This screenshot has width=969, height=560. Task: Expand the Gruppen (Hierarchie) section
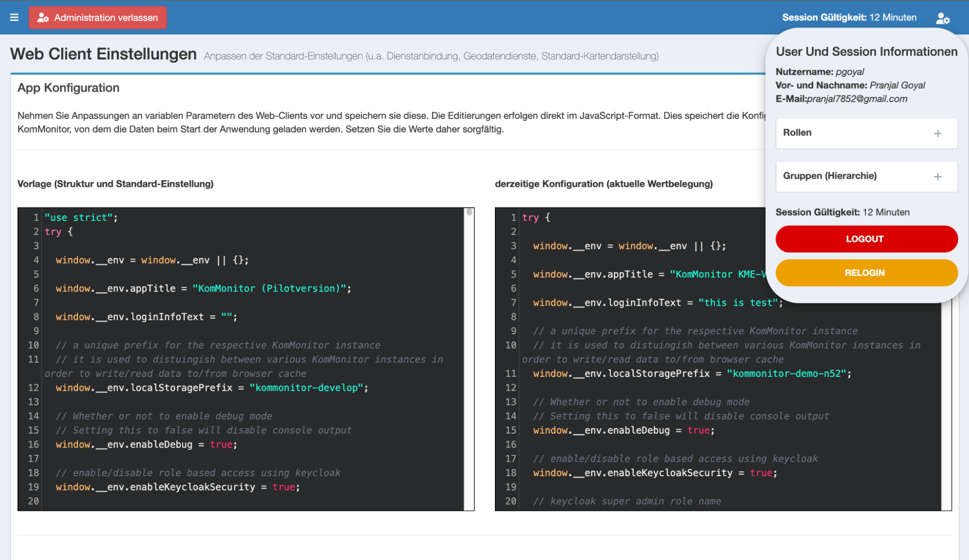tap(866, 176)
